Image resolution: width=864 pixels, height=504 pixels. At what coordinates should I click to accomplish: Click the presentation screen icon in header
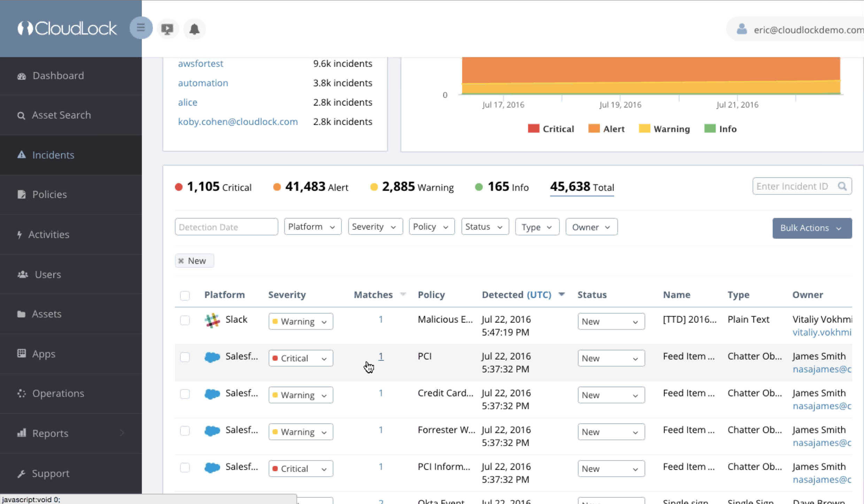point(168,29)
